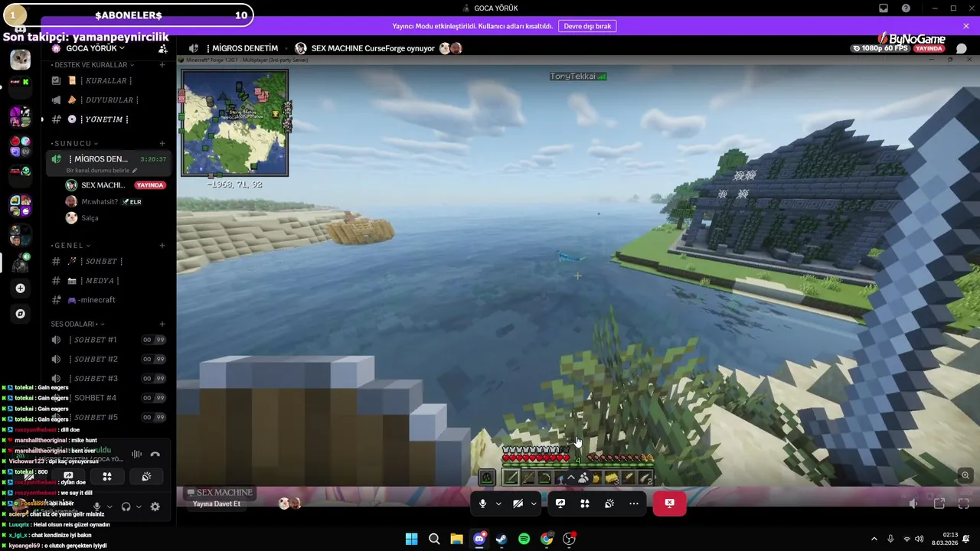Open activities icon in stream control bar
The width and height of the screenshot is (980, 551).
click(585, 504)
